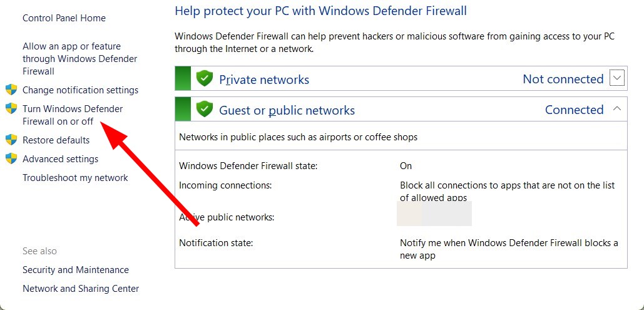
Task: Click Troubleshoot my network link
Action: click(x=75, y=178)
